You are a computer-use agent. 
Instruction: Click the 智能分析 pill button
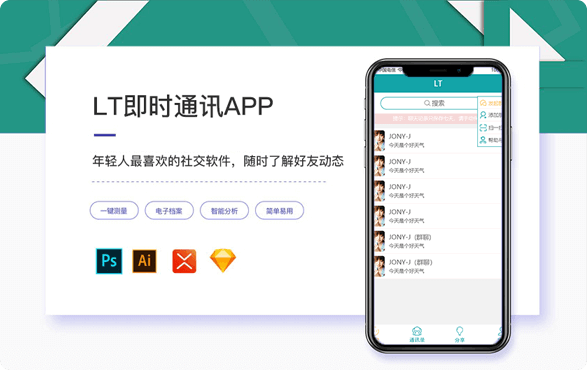point(224,210)
